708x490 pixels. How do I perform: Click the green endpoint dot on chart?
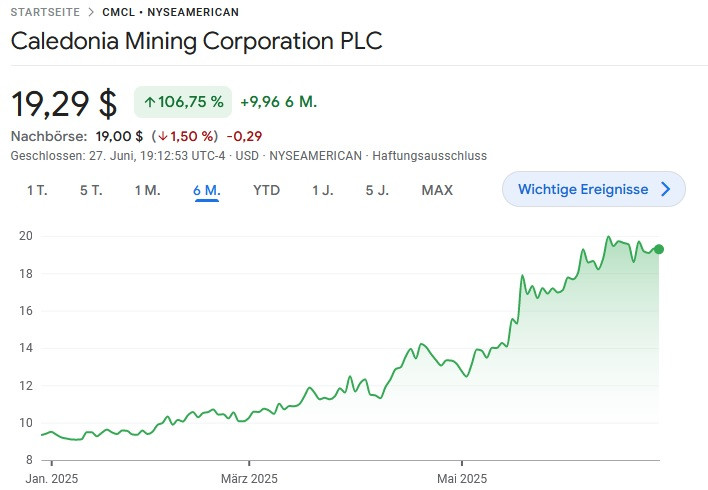click(x=658, y=249)
